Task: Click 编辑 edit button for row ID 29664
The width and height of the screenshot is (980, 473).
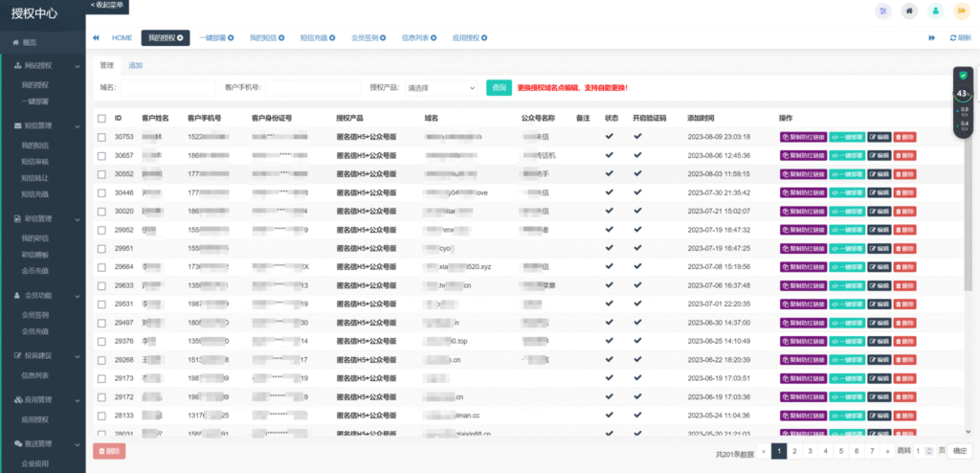Action: pyautogui.click(x=879, y=266)
